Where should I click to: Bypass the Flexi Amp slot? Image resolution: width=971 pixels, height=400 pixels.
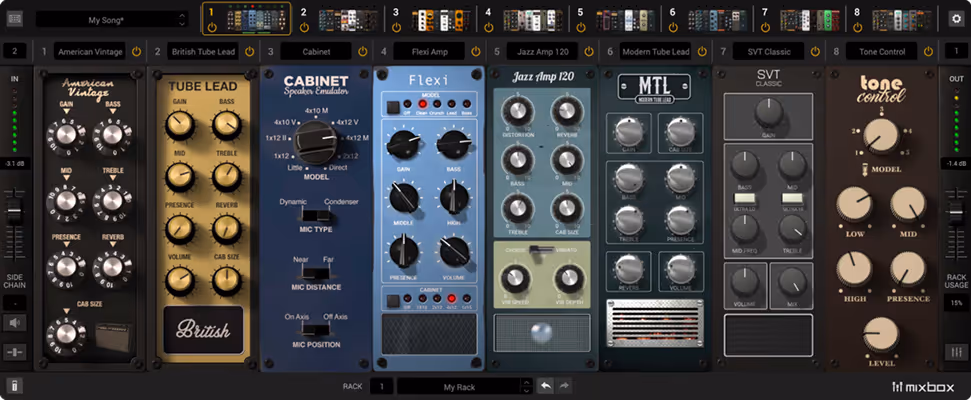point(476,51)
